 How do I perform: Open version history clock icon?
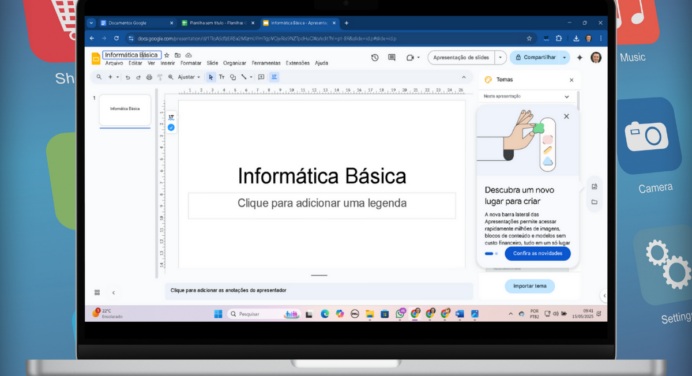(375, 57)
